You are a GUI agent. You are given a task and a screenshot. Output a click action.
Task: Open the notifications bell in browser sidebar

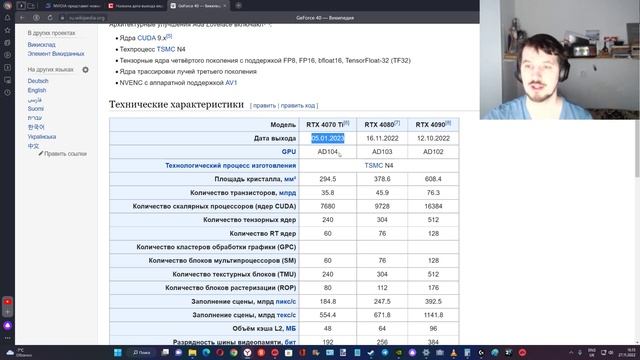[x=7, y=18]
